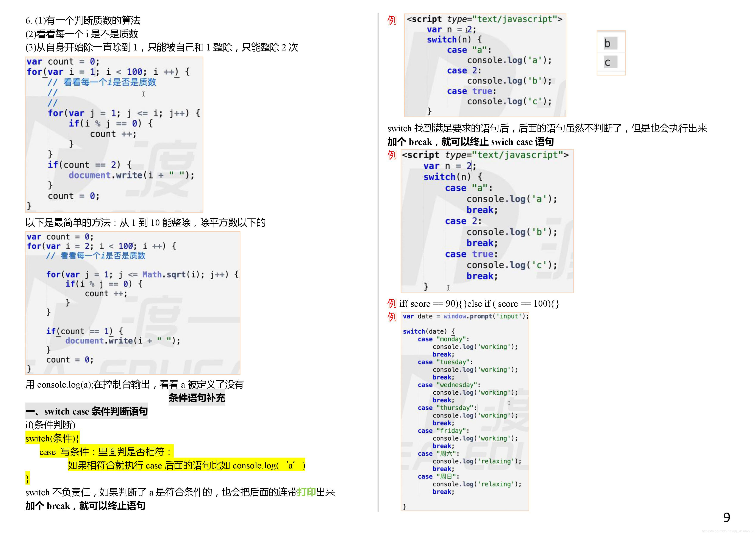The width and height of the screenshot is (756, 535).
Task: Click the sentence "以下是最简单的方法：从 1 到 10 能整除"
Action: pos(145,223)
